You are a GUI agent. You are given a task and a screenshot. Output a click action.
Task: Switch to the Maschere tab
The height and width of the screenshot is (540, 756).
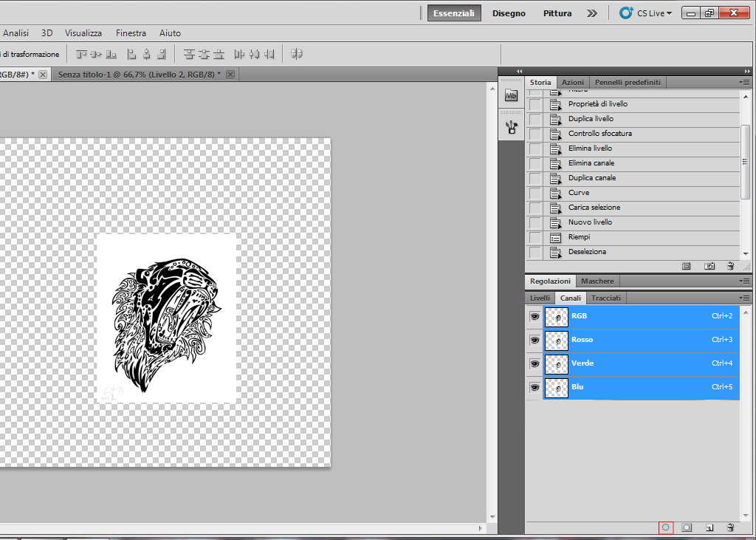(597, 281)
